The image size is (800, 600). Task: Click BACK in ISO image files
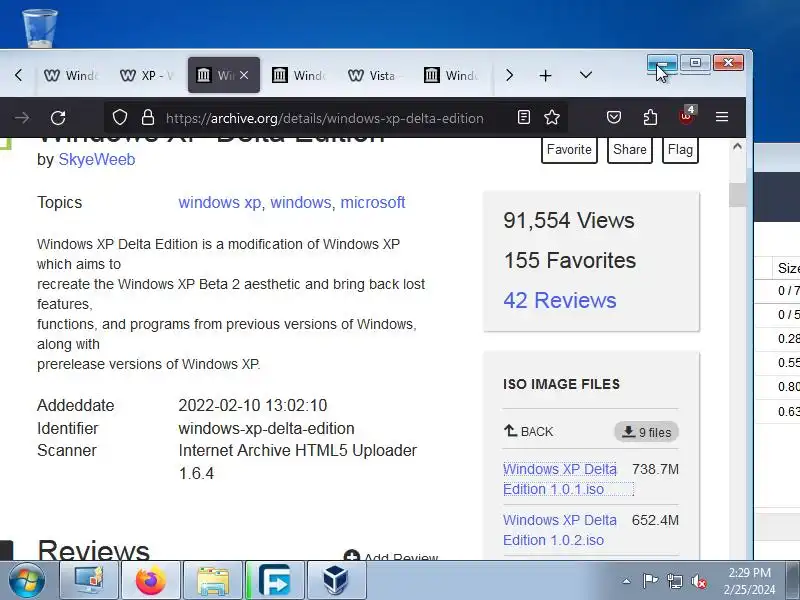529,432
